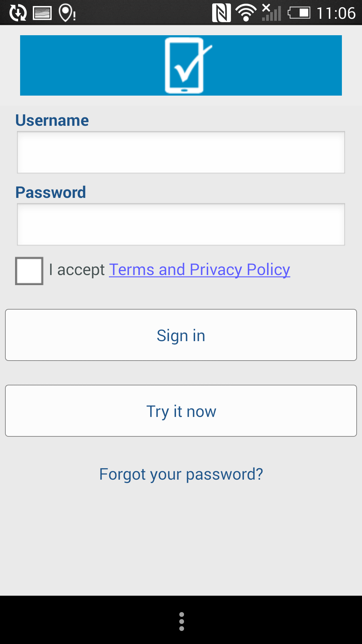362x644 pixels.
Task: Tap the sync icon in status bar
Action: coord(18,13)
